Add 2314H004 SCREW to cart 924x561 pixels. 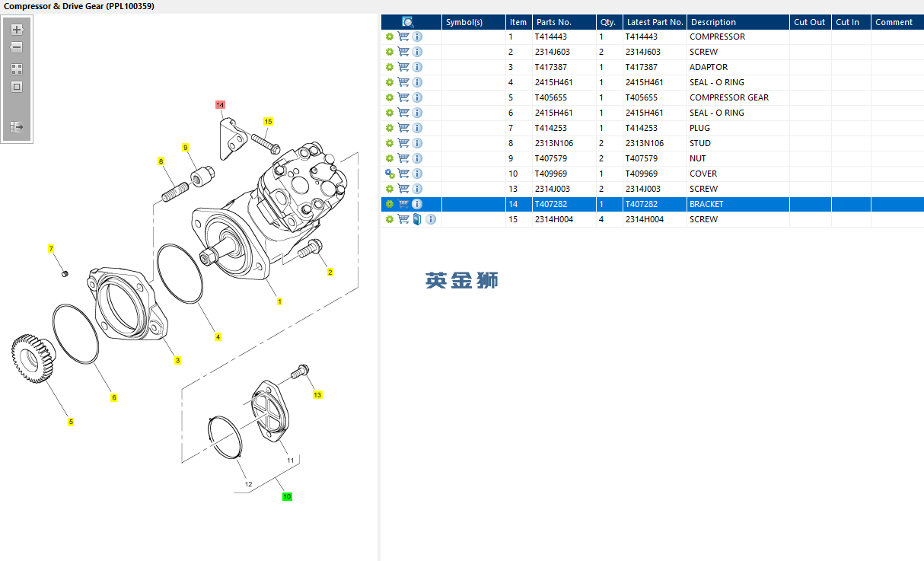tap(403, 219)
